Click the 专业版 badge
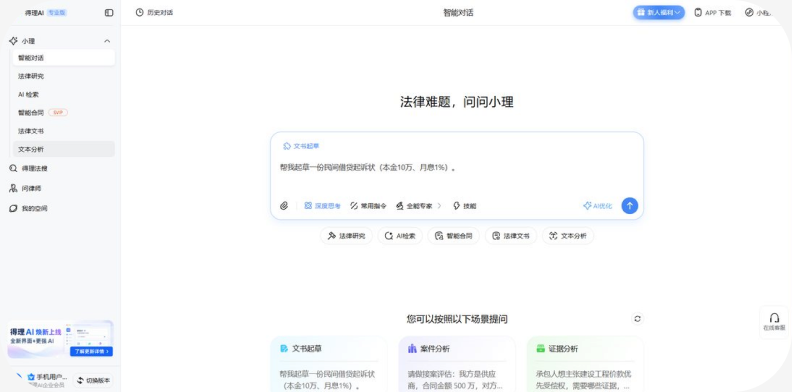The height and width of the screenshot is (392, 792). tap(57, 13)
